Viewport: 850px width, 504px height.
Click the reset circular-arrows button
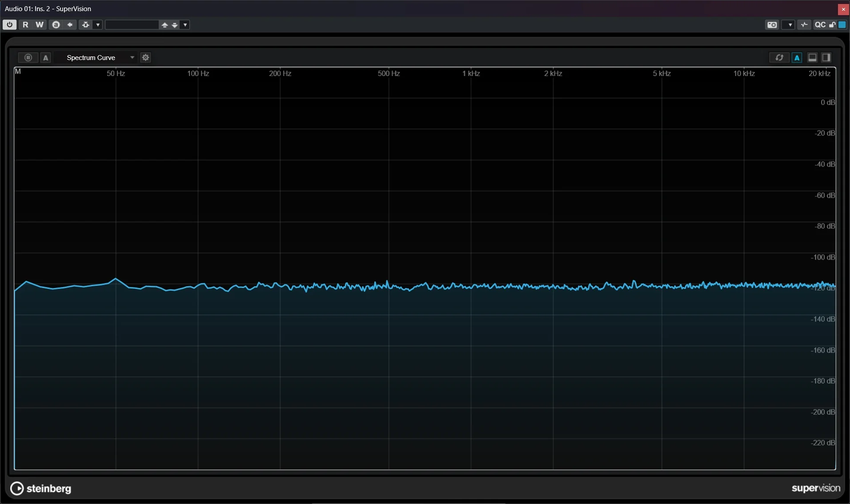click(779, 57)
